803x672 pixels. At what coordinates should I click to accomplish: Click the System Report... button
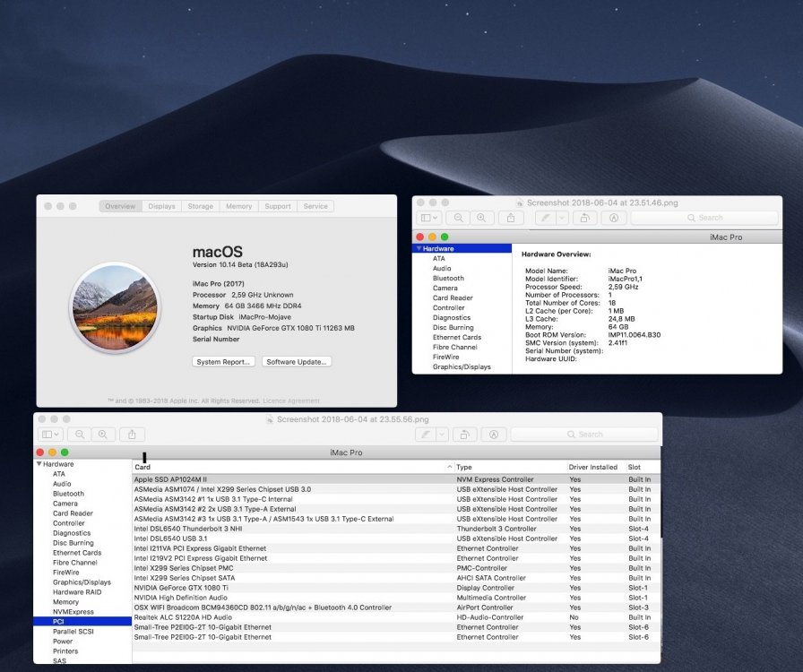coord(223,362)
